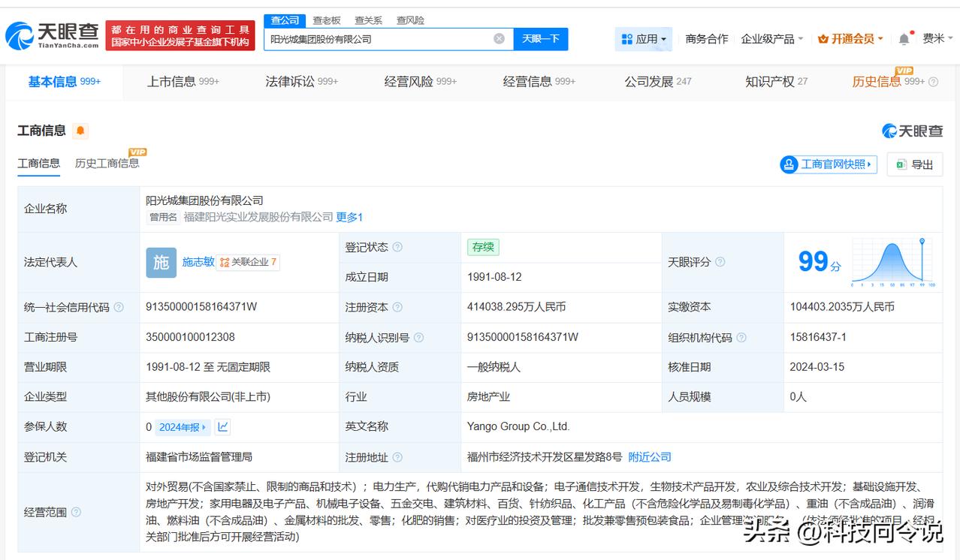Expand the 企业级产品 dropdown
This screenshot has width=960, height=560.
(x=772, y=38)
